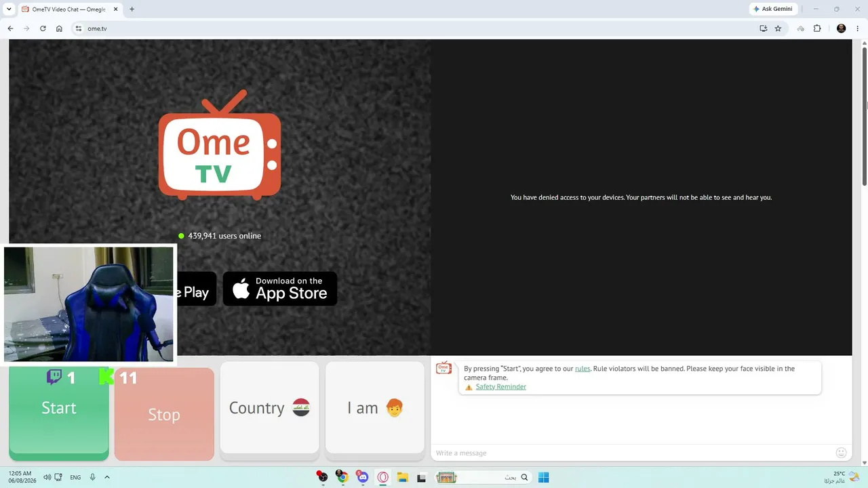This screenshot has height=488, width=868.
Task: Click the cloud icon in the browser toolbar
Action: [x=801, y=28]
